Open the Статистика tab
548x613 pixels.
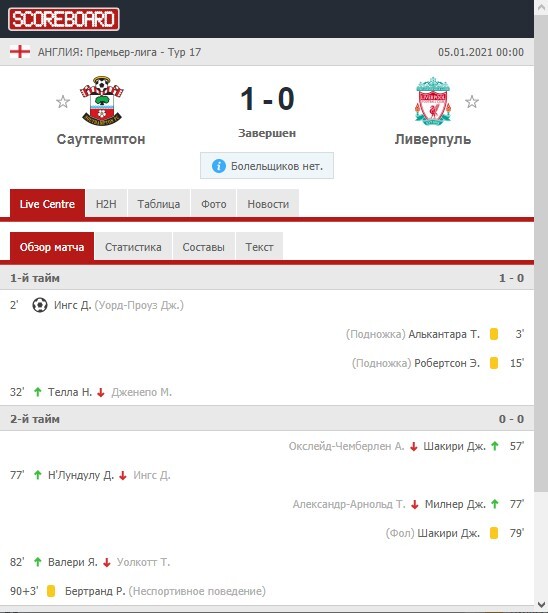[133, 247]
